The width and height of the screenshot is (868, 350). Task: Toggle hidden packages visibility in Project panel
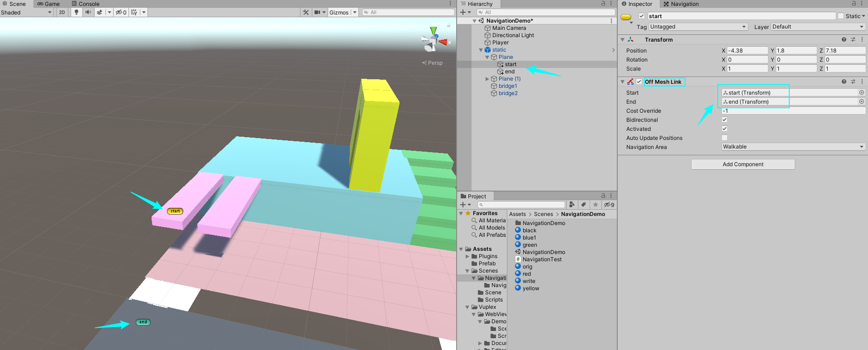coord(609,205)
